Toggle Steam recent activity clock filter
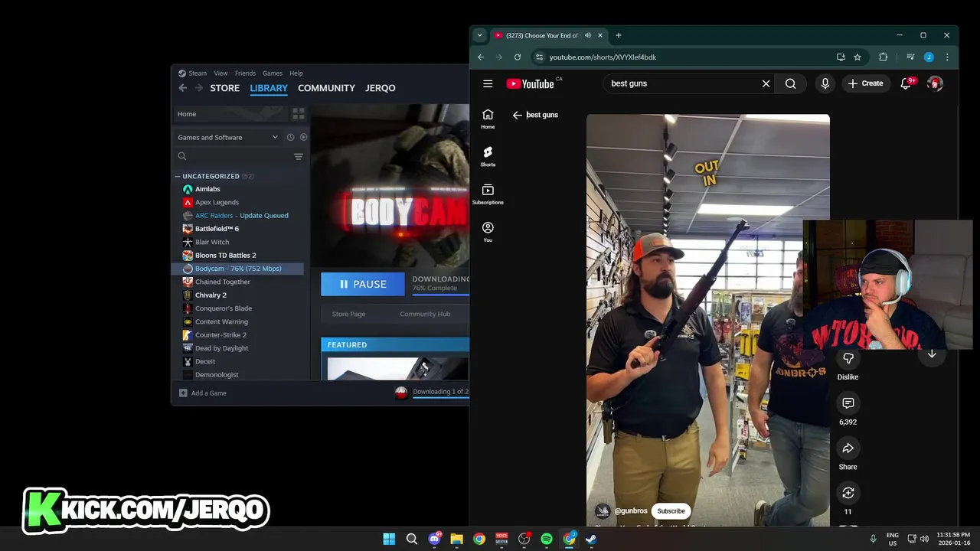The height and width of the screenshot is (551, 980). click(x=290, y=137)
